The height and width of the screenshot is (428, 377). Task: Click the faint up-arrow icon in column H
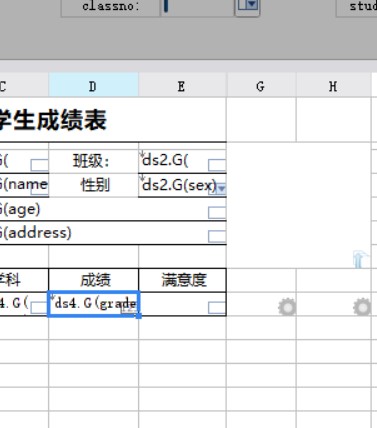click(360, 260)
